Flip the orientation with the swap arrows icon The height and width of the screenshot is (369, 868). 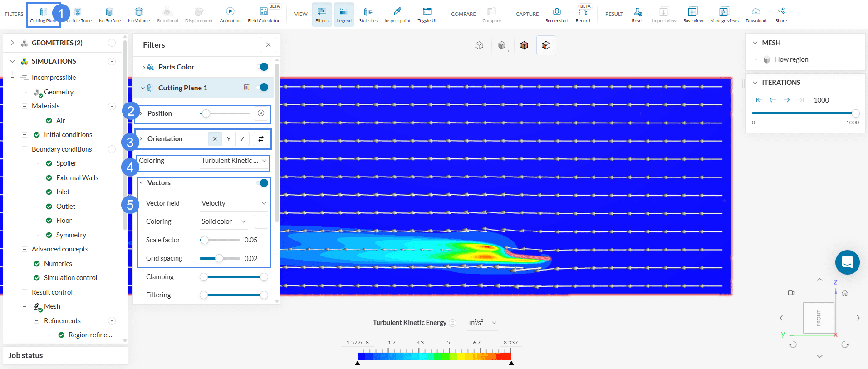point(261,139)
